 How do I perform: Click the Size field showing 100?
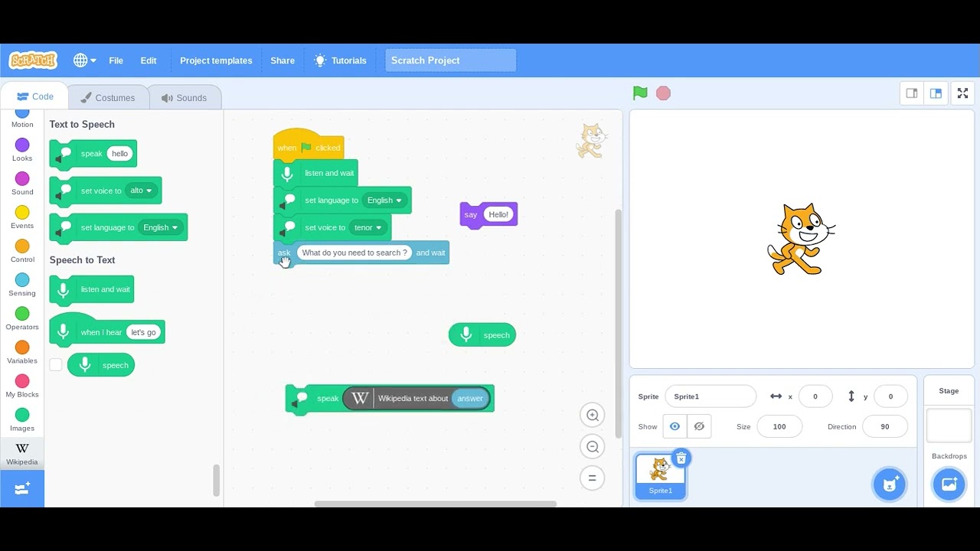click(x=779, y=426)
